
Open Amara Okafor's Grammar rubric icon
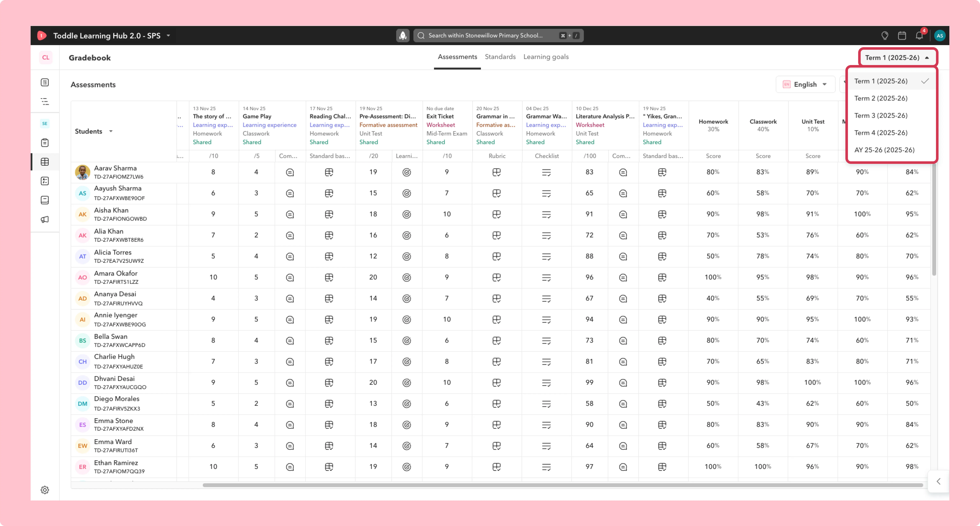point(497,278)
